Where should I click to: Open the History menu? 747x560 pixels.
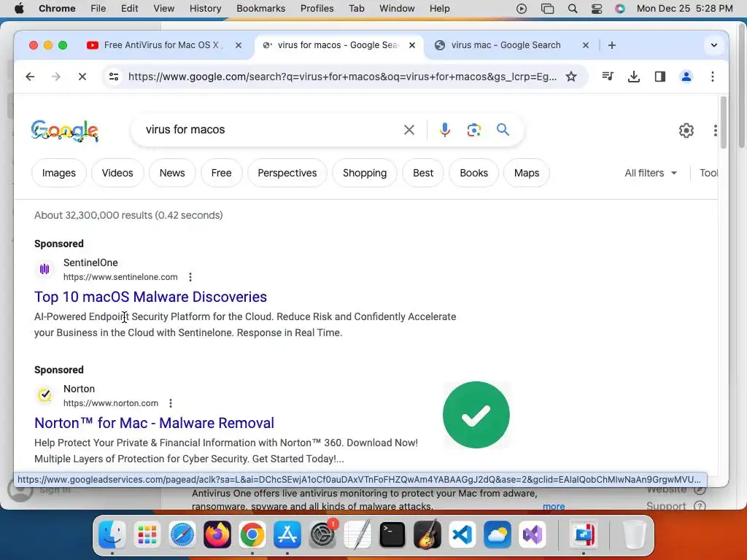(205, 8)
